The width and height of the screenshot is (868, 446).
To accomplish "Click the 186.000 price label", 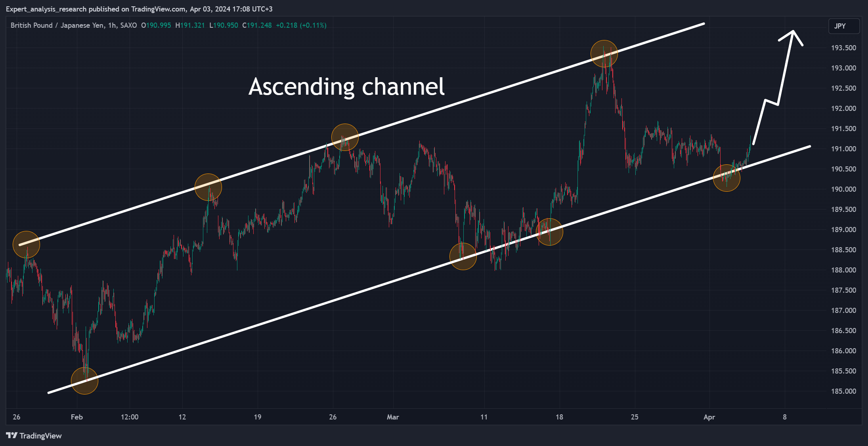I will [843, 351].
